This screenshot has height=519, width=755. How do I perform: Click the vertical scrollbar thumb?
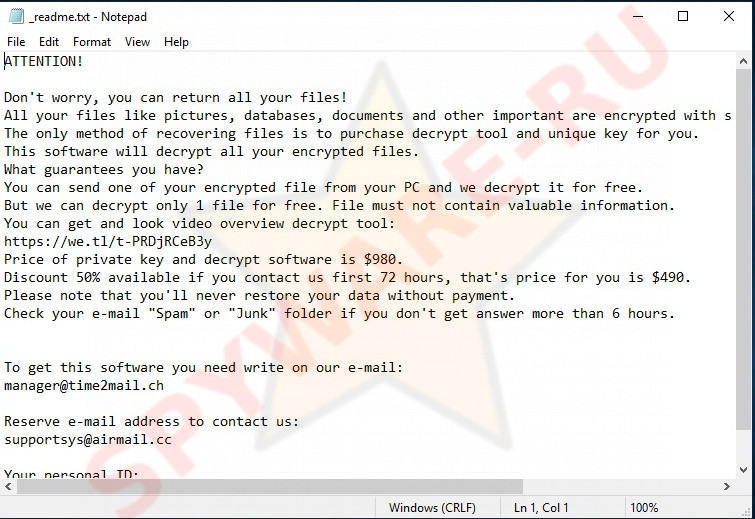pyautogui.click(x=743, y=249)
